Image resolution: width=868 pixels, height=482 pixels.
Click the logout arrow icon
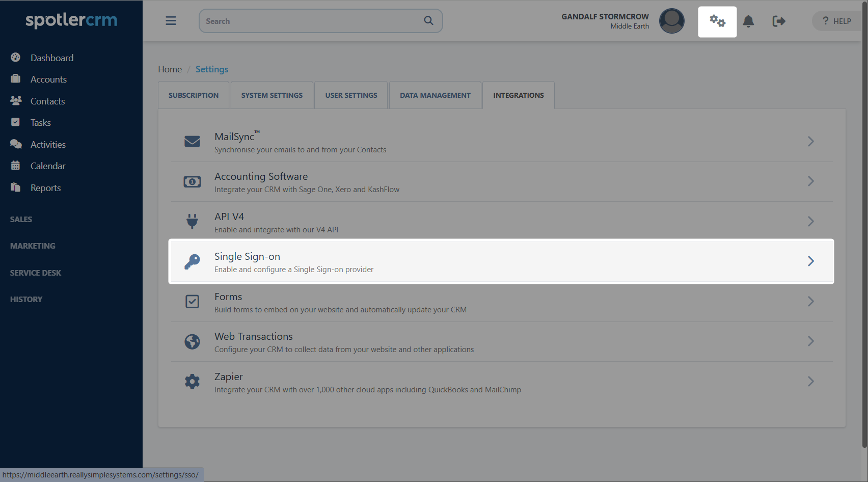click(779, 21)
